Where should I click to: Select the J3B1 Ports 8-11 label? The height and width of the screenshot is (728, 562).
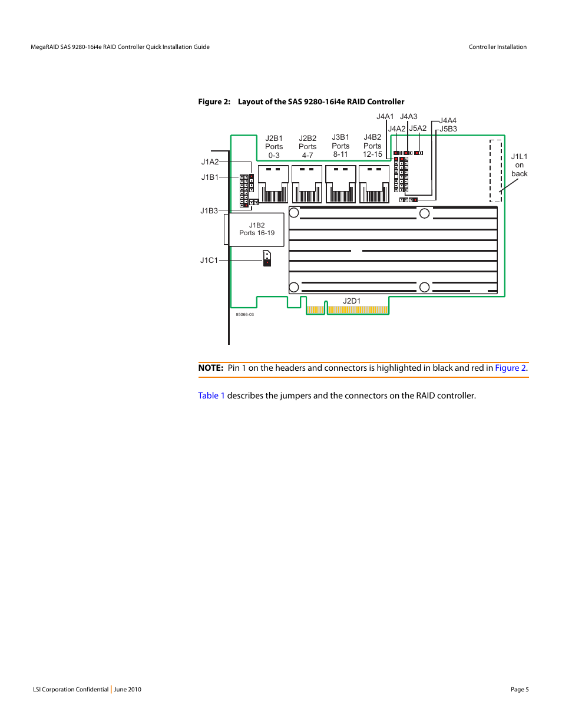click(340, 146)
